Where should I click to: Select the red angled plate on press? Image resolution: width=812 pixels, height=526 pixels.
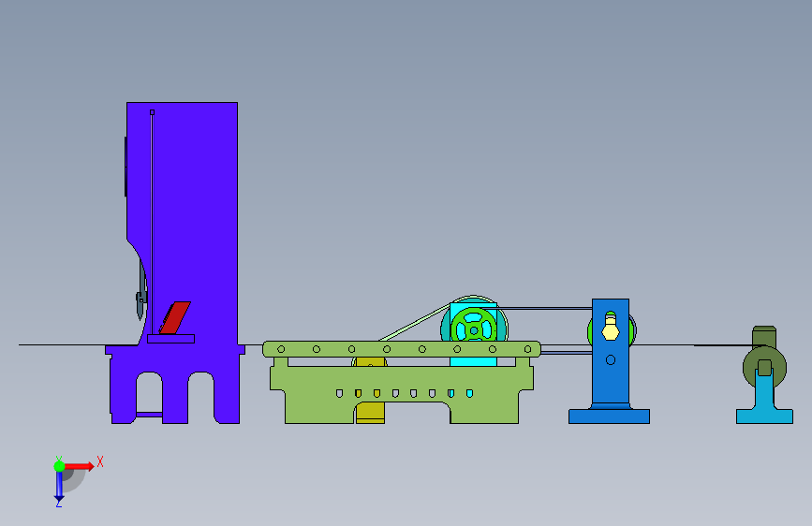pyautogui.click(x=175, y=318)
